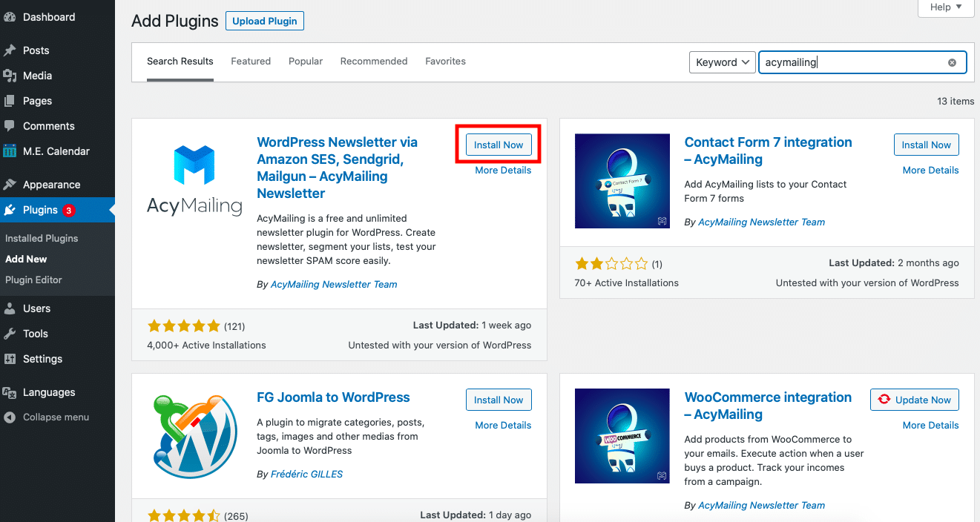Open AcyMailing Newsletter Team link under newsletter plugin
The image size is (980, 522).
pos(334,284)
